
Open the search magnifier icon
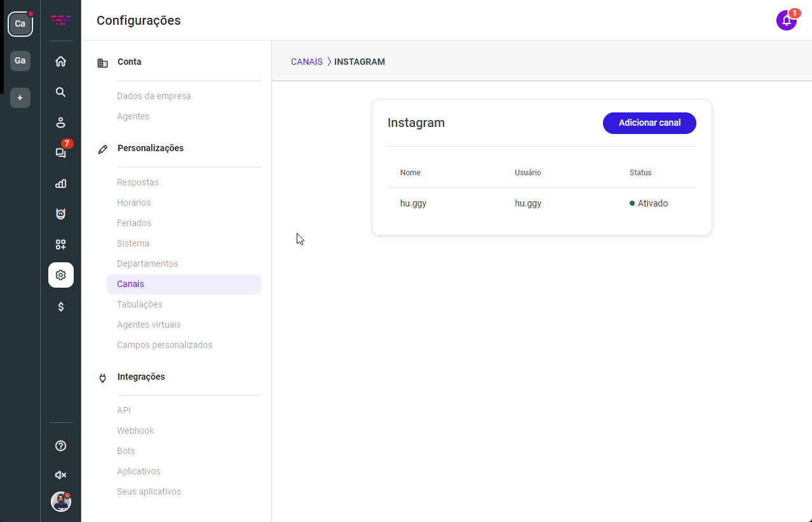[60, 92]
